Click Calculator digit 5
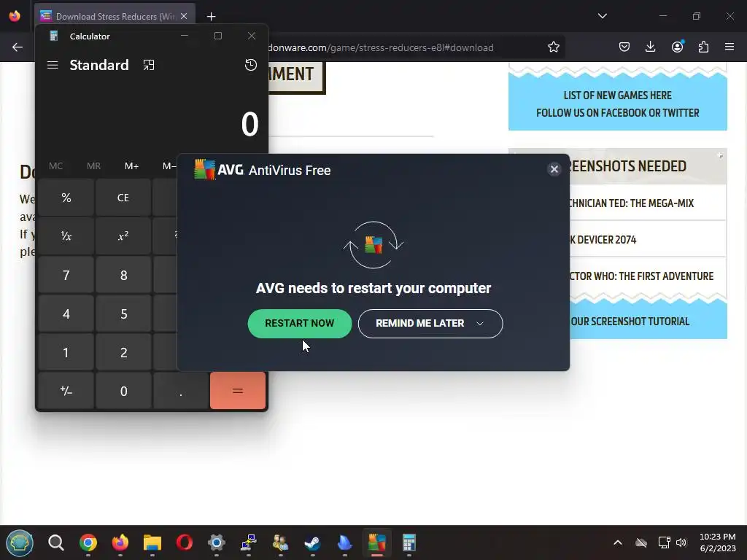747x560 pixels. tap(123, 314)
